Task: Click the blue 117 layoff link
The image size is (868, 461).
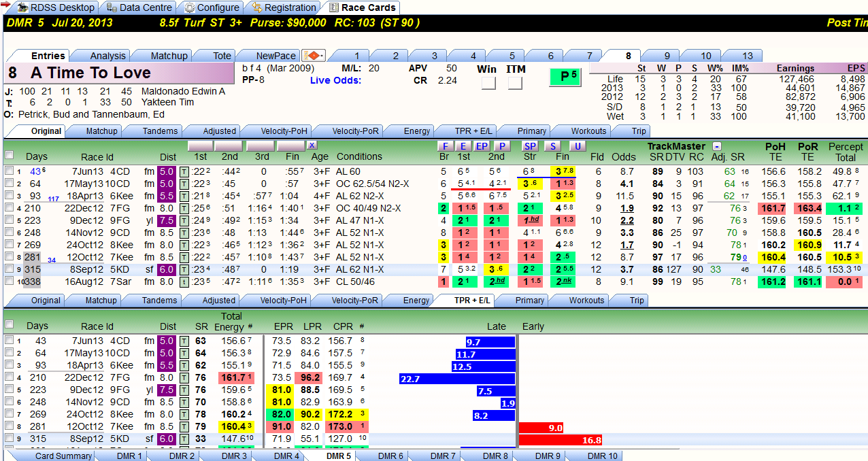Action: pos(53,199)
